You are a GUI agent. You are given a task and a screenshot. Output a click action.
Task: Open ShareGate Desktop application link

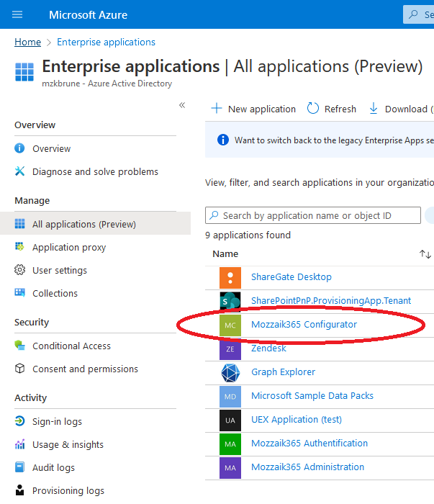click(x=291, y=276)
